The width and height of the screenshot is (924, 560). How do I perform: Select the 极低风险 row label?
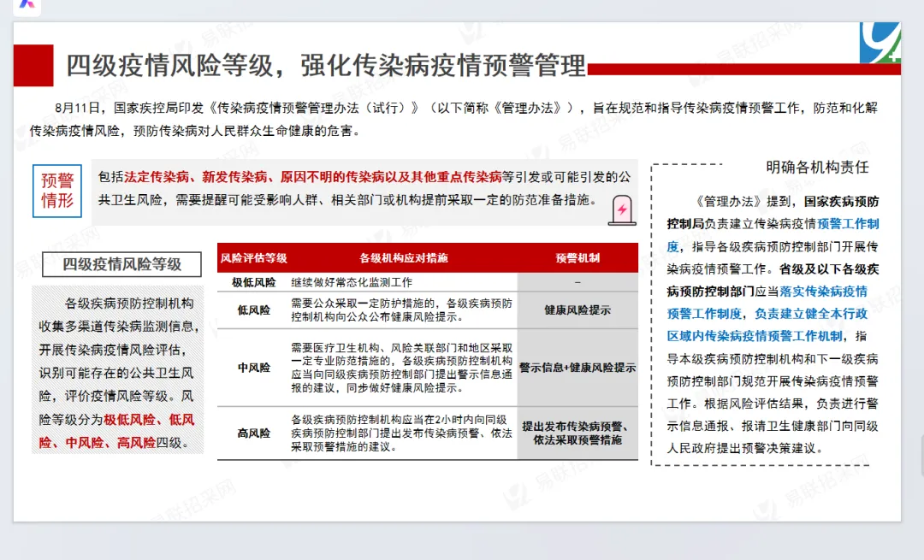[x=253, y=282]
